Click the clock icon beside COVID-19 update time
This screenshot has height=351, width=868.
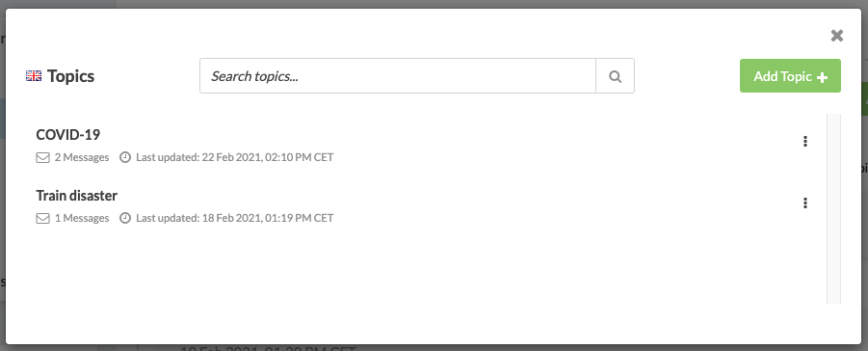click(125, 157)
